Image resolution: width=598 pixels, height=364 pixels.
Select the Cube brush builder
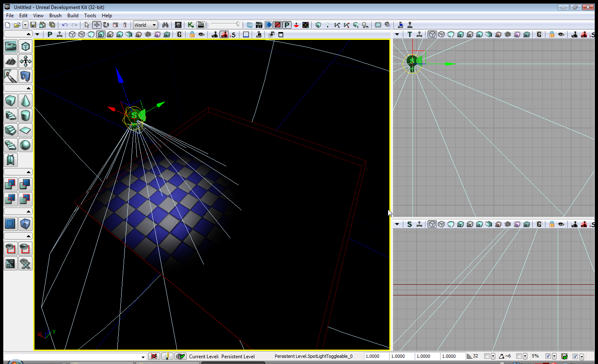point(11,101)
